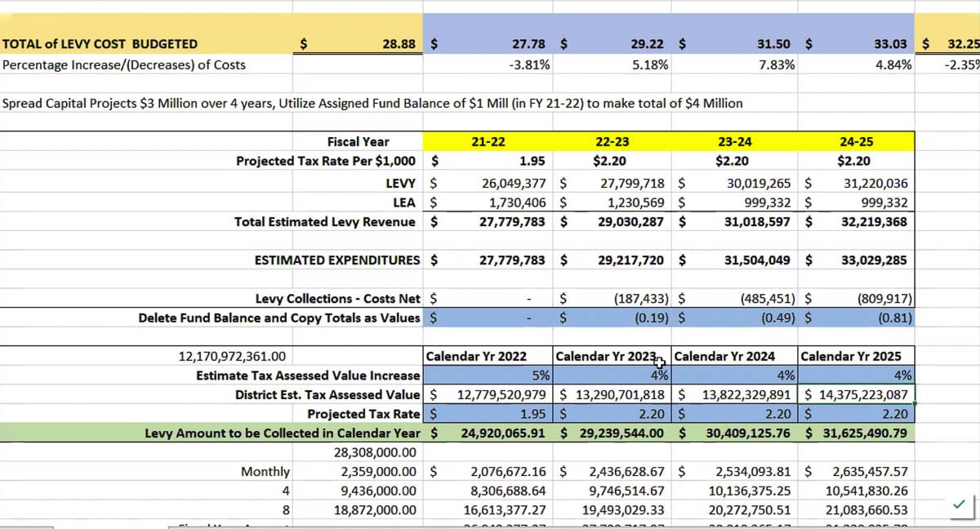This screenshot has width=980, height=529.
Task: Click the 28.88 levy cost cell
Action: pyautogui.click(x=400, y=44)
